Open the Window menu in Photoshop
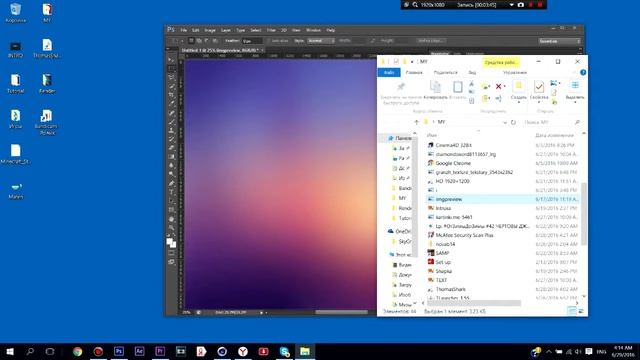 pos(313,30)
